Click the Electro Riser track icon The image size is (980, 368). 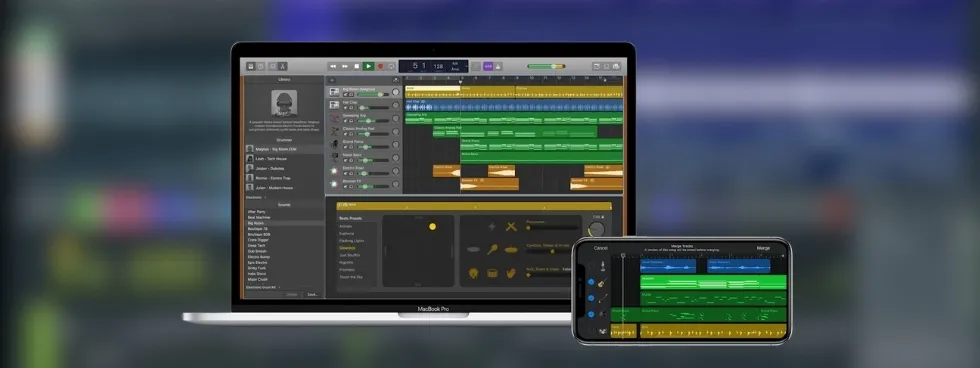[334, 171]
